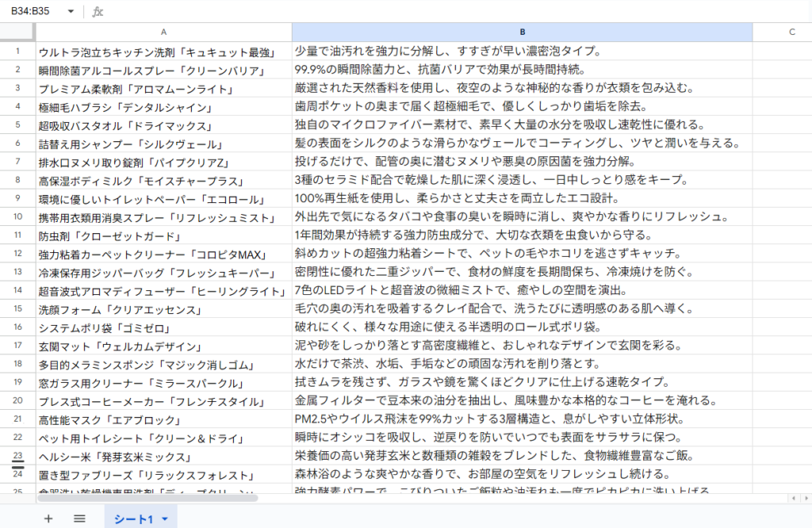The height and width of the screenshot is (528, 812).
Task: Click the cell with システムポリ袋「ゴミゼロ」
Action: [163, 327]
